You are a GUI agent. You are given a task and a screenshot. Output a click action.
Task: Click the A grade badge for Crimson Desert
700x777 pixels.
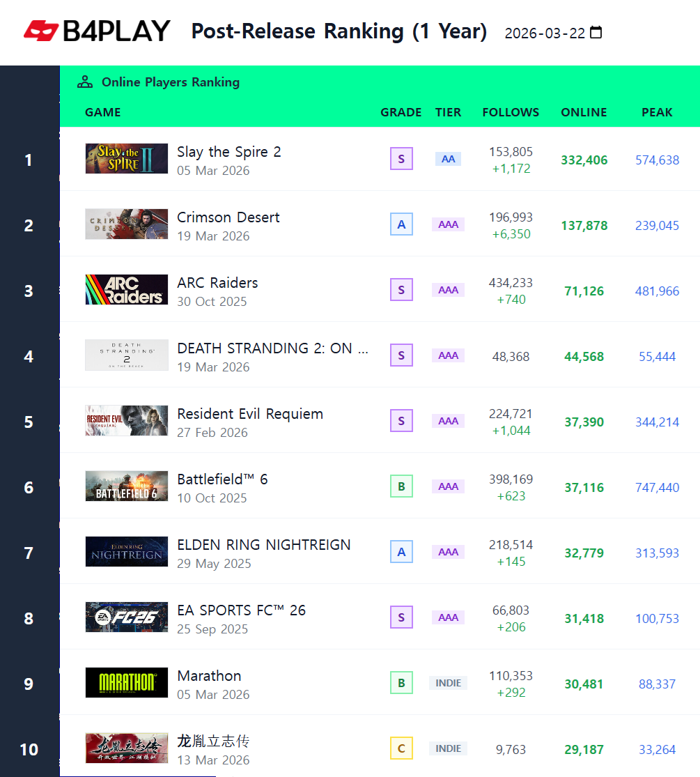pyautogui.click(x=401, y=224)
